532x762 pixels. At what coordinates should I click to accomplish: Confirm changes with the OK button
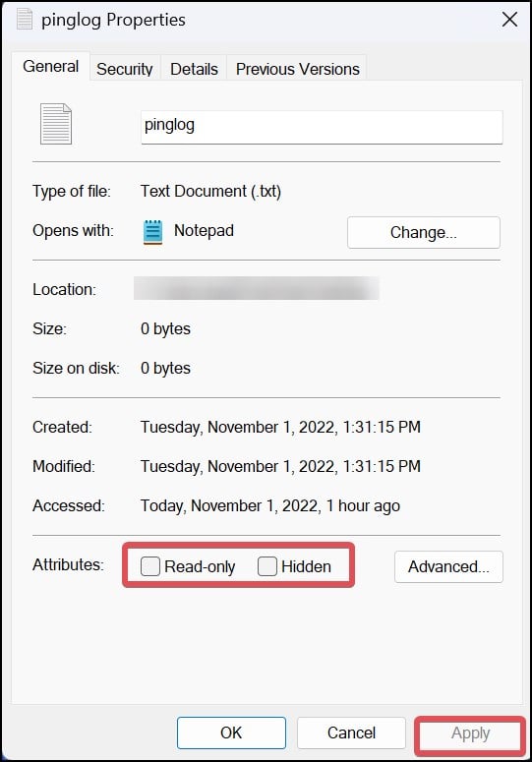231,733
